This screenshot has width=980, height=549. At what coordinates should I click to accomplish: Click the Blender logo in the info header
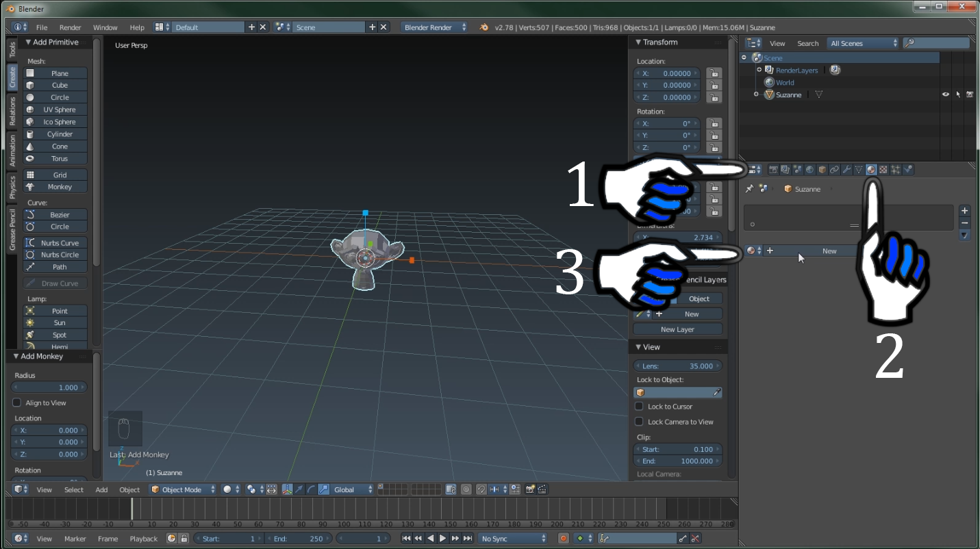pyautogui.click(x=484, y=27)
